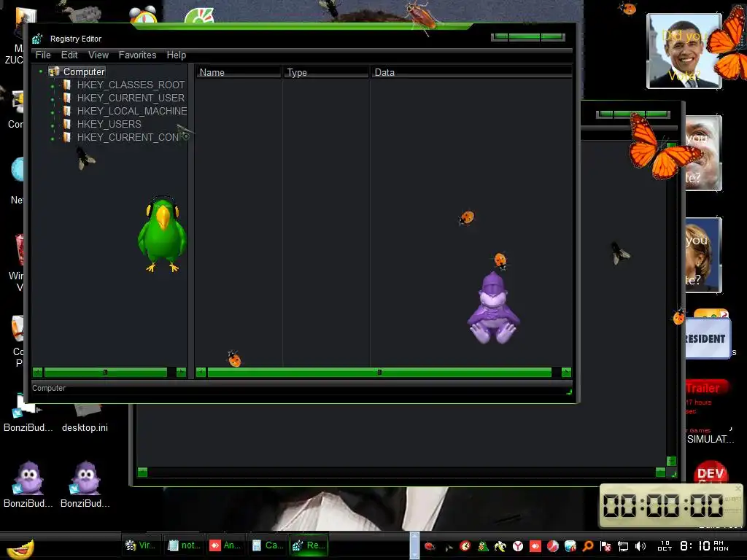Screen dimensions: 747x560
Task: Click background window's bottom-left scroll arrow
Action: pos(142,472)
